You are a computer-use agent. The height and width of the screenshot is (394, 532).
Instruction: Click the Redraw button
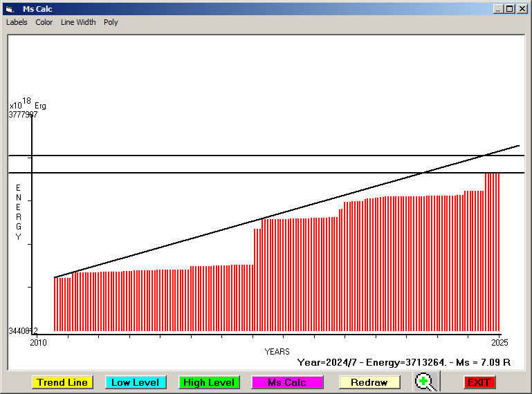(369, 382)
